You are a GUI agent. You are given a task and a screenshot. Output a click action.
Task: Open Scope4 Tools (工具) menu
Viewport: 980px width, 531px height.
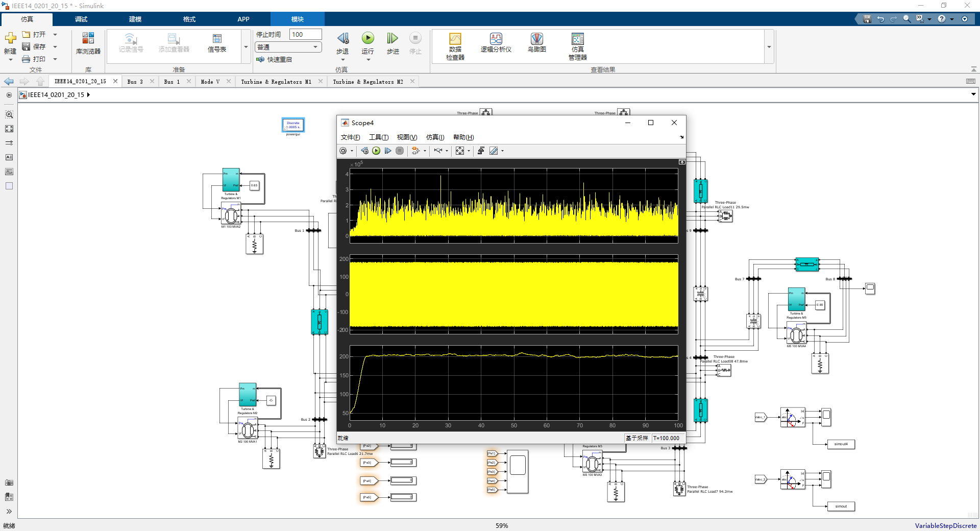point(379,137)
